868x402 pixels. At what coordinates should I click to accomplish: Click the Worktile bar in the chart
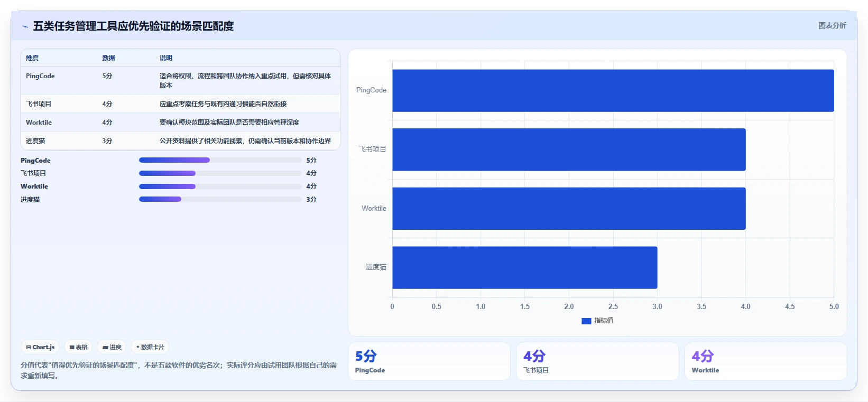(x=569, y=209)
